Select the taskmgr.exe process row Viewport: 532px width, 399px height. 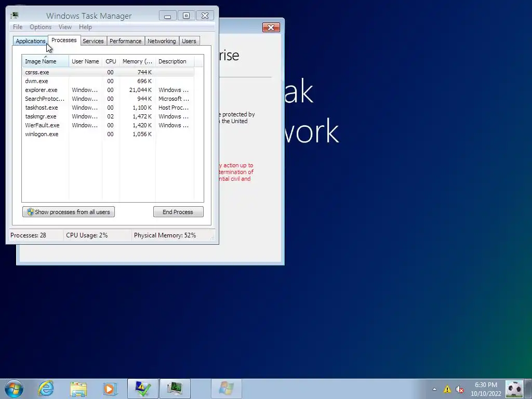108,116
